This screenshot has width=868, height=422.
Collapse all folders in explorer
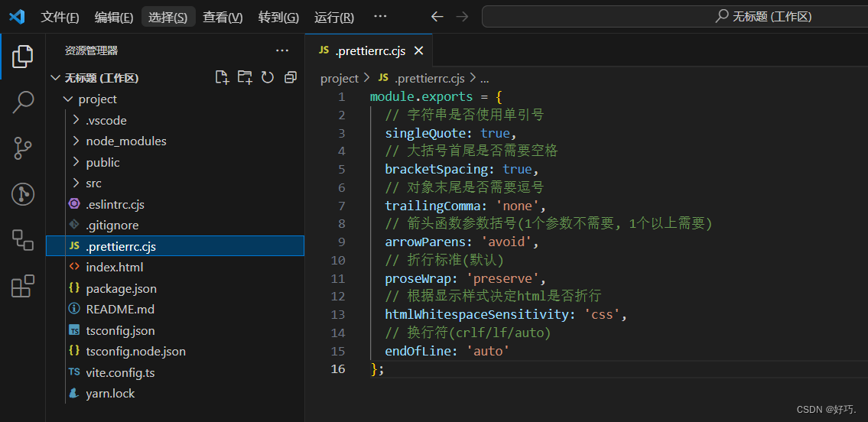[291, 77]
